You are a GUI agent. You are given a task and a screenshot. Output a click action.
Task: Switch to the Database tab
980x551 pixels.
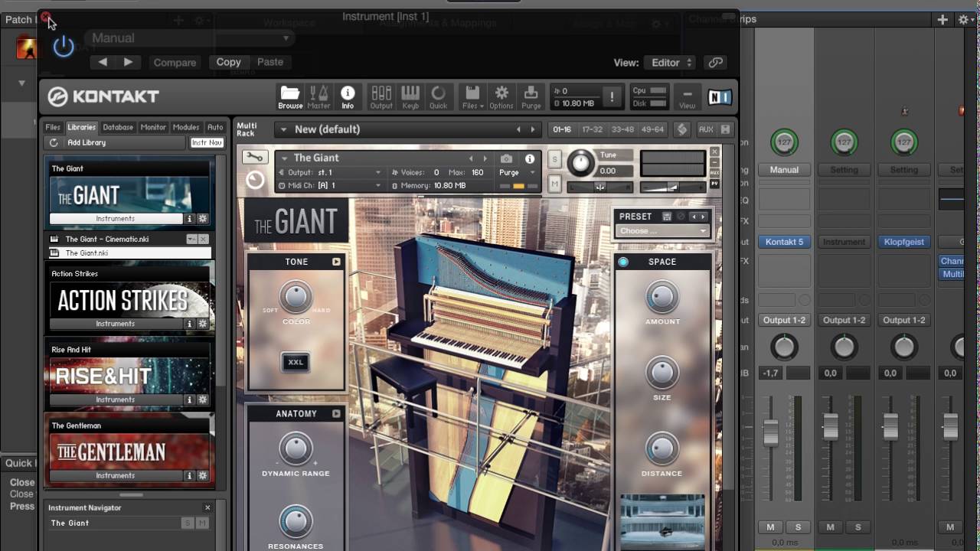coord(118,127)
